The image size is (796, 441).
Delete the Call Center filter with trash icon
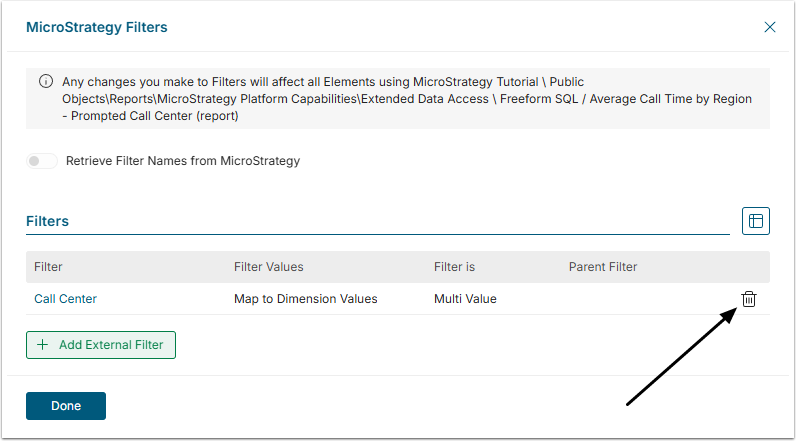click(x=749, y=299)
